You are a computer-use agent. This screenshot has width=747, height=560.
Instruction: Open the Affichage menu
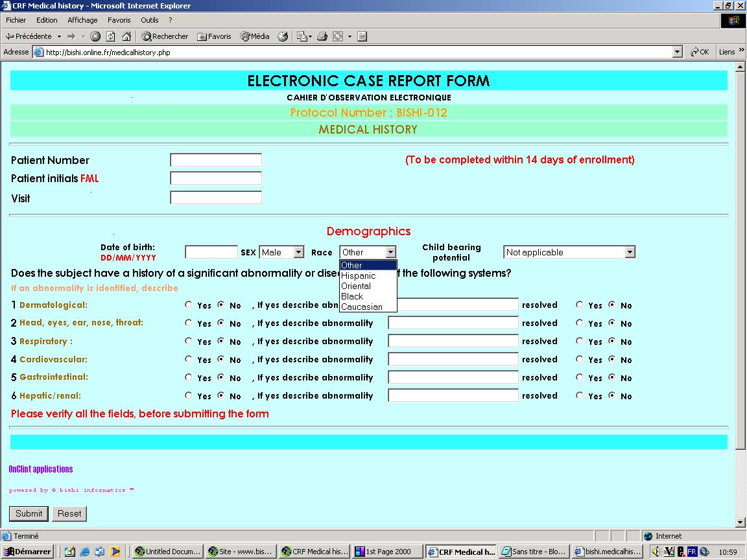[82, 20]
